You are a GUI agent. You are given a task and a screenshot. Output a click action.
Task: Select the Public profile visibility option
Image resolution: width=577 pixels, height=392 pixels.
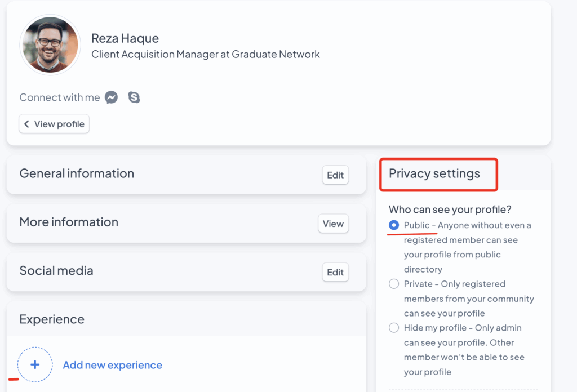394,225
